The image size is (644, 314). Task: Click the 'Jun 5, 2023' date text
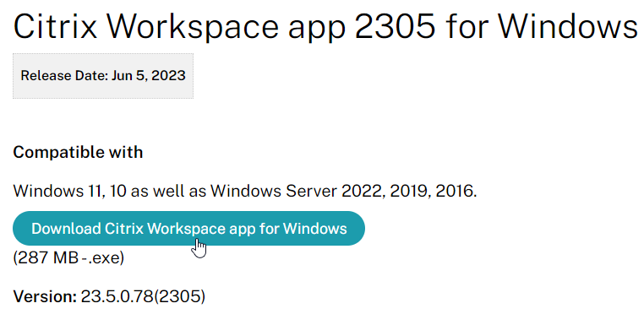click(148, 76)
